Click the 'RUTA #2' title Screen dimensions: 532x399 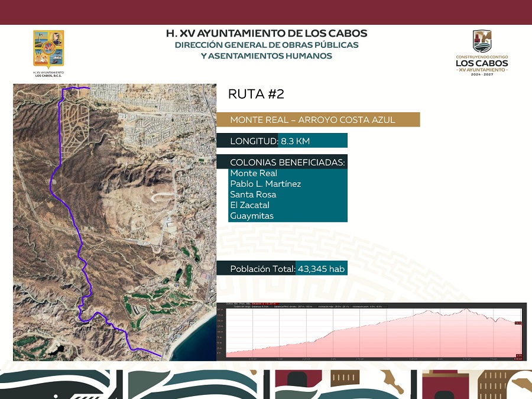point(256,94)
